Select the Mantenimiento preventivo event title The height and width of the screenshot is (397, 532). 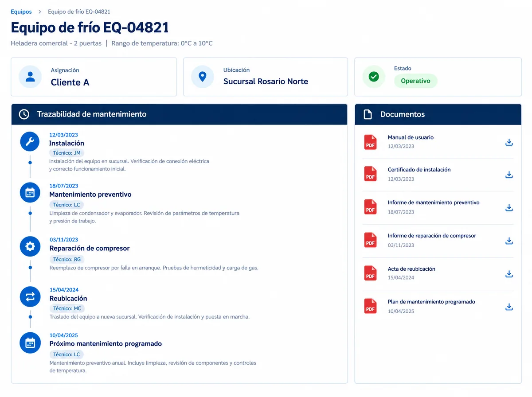[x=90, y=195]
